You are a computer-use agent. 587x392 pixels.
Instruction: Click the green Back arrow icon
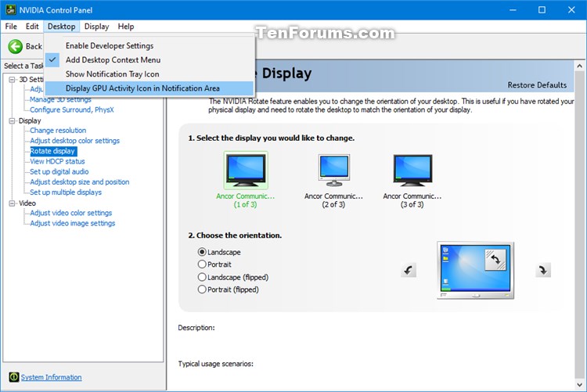pyautogui.click(x=16, y=46)
